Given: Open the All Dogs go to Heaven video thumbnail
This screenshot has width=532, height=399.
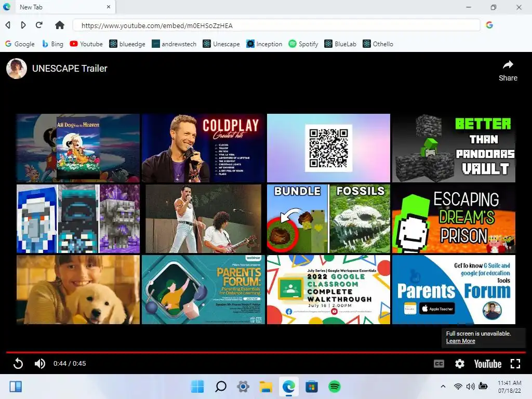Looking at the screenshot, I should [78, 148].
